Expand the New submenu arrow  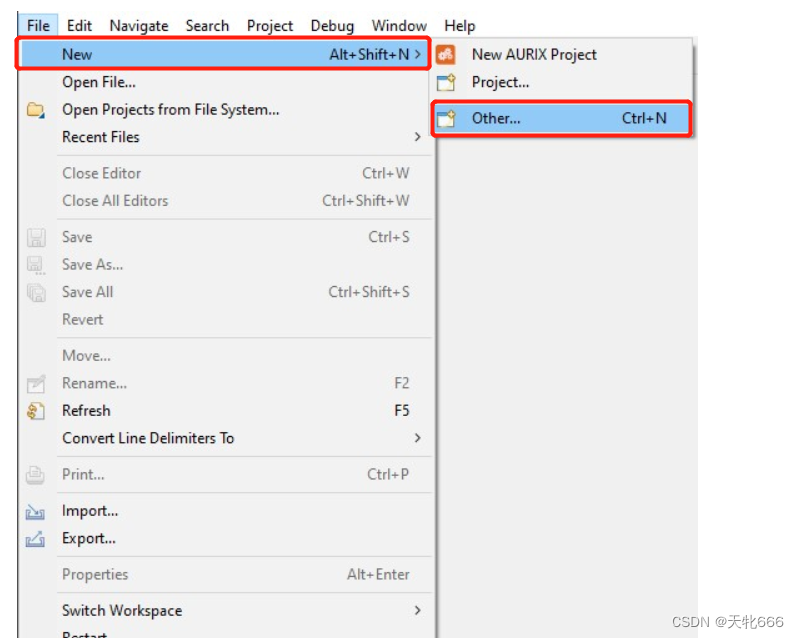pyautogui.click(x=418, y=54)
